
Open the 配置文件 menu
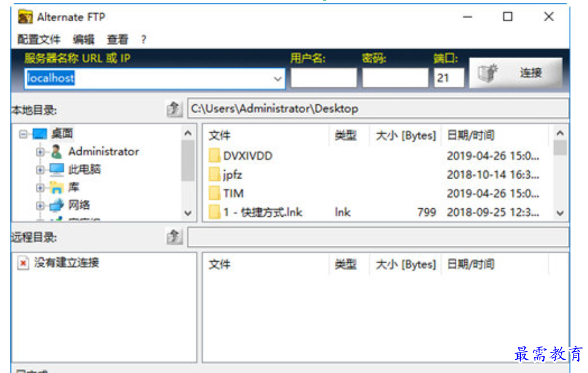(39, 39)
